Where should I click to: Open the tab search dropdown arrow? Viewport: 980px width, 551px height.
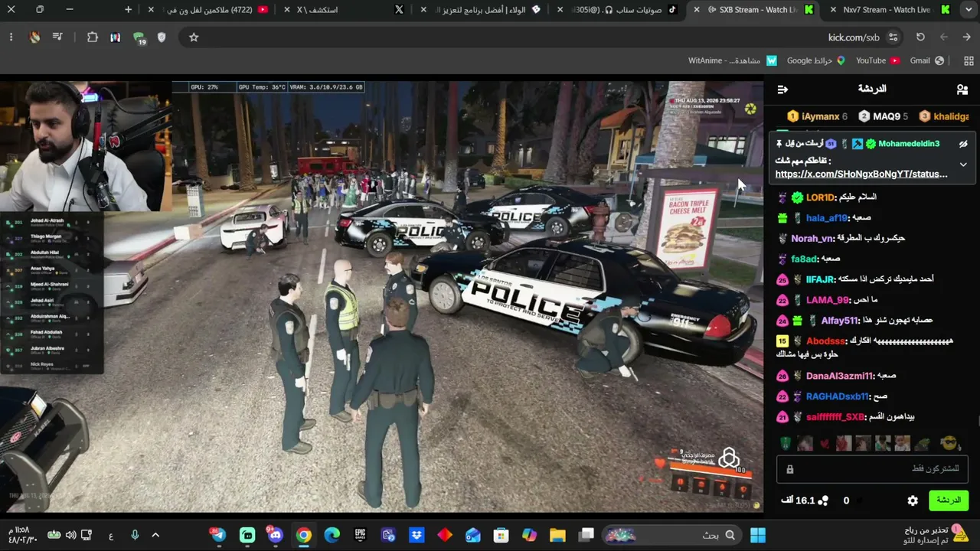pos(967,10)
